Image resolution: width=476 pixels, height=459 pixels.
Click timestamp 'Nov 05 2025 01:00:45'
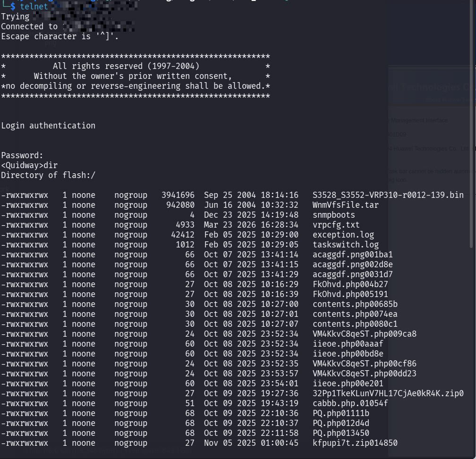pyautogui.click(x=251, y=443)
